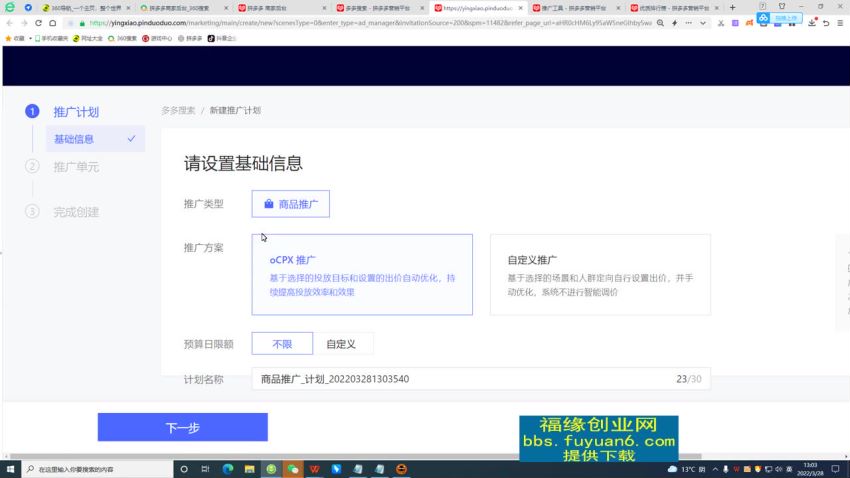Image resolution: width=850 pixels, height=478 pixels.
Task: Select the oCPX 推广 plan option
Action: [x=361, y=275]
